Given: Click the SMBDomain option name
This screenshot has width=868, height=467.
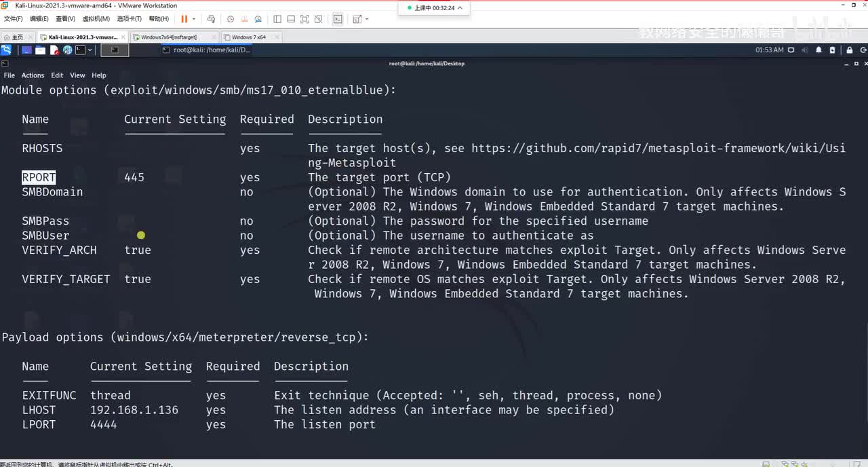Looking at the screenshot, I should coord(52,192).
